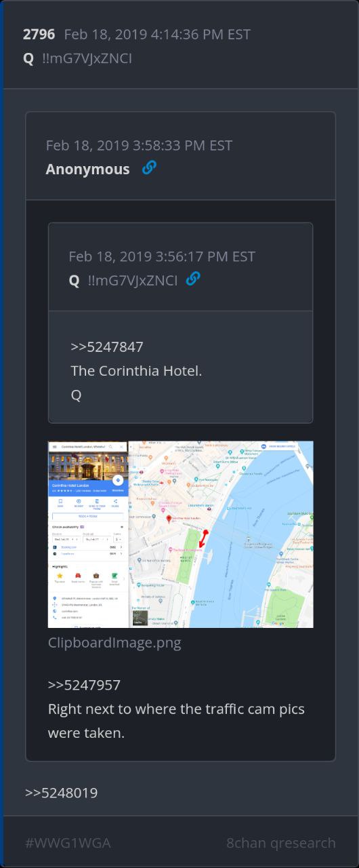Click the link icon beside Anonymous

pos(149,167)
